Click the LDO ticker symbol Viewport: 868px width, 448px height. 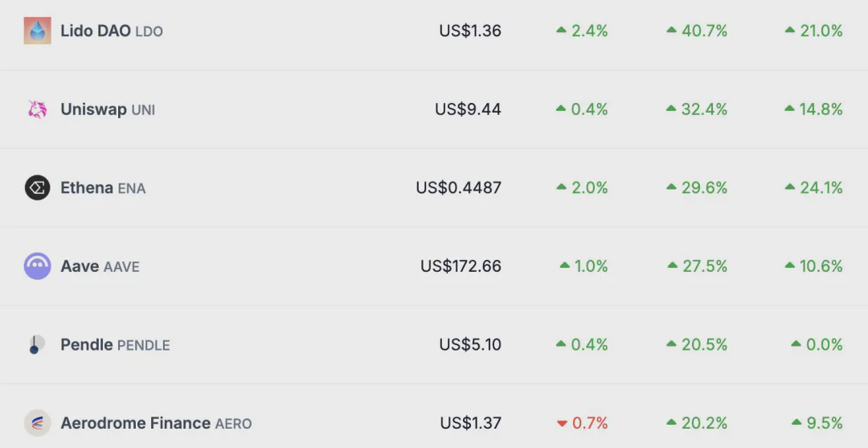149,31
